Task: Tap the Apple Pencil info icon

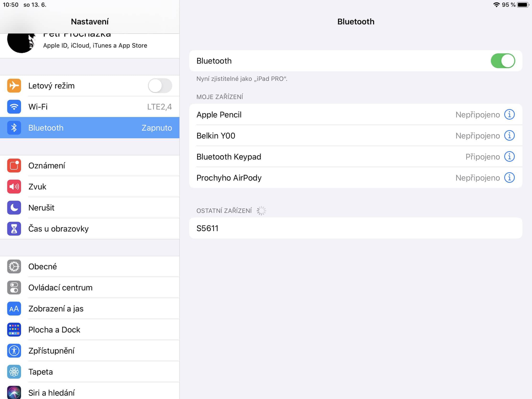Action: pos(509,115)
